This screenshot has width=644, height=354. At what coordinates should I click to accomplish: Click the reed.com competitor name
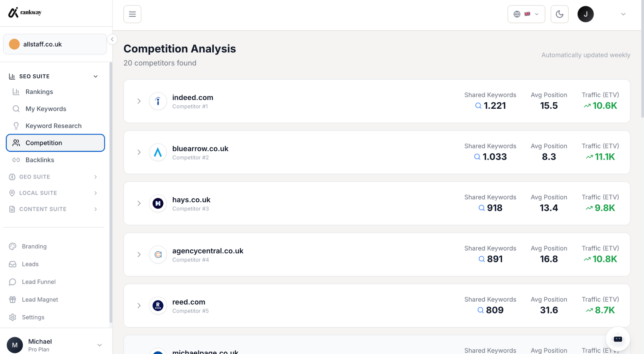189,302
